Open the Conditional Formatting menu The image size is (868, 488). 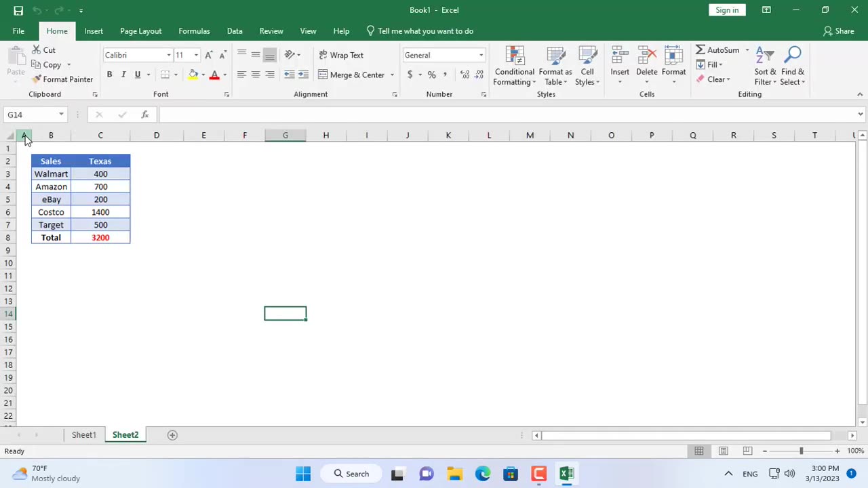pos(514,66)
